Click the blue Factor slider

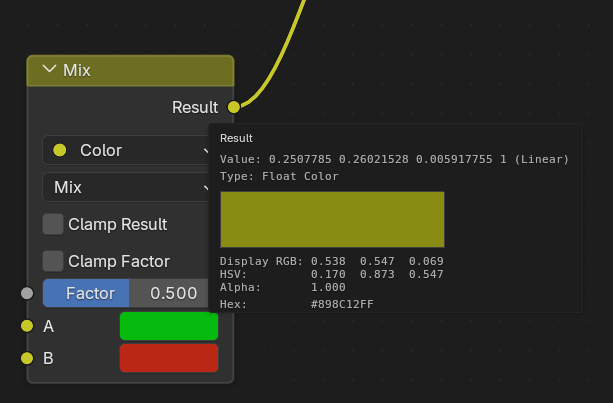coord(87,293)
